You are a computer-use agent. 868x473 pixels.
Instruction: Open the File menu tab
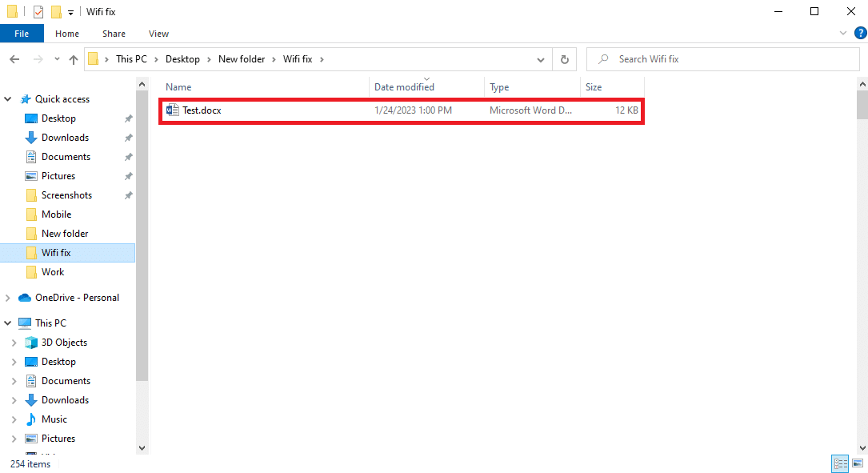[x=22, y=34]
